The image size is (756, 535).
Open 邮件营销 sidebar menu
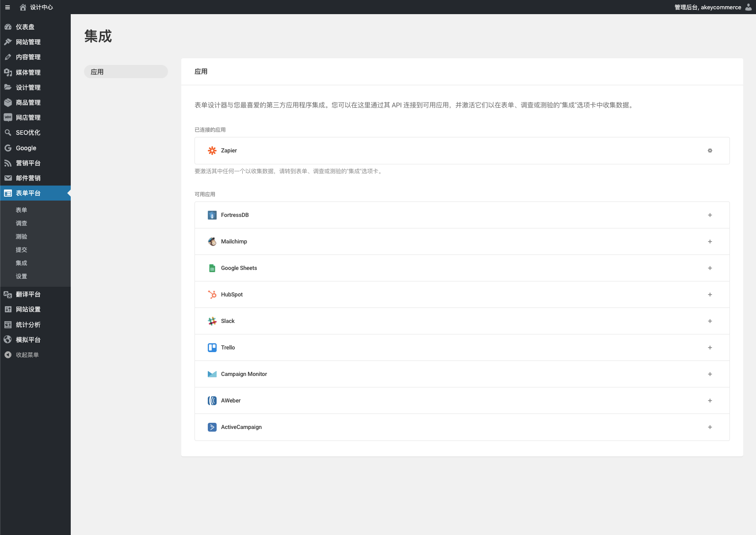coord(35,178)
